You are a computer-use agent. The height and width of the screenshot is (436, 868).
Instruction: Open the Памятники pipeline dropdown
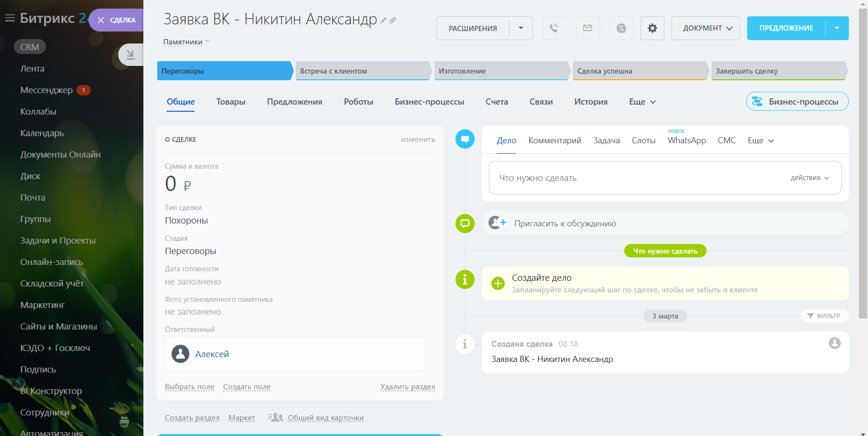[x=186, y=42]
